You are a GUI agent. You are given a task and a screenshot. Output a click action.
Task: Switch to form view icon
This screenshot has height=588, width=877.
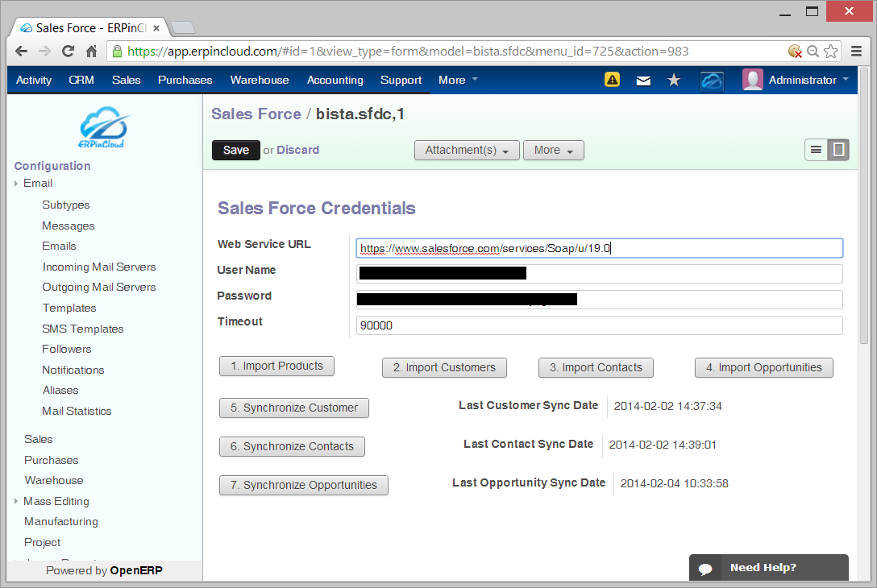pyautogui.click(x=838, y=150)
